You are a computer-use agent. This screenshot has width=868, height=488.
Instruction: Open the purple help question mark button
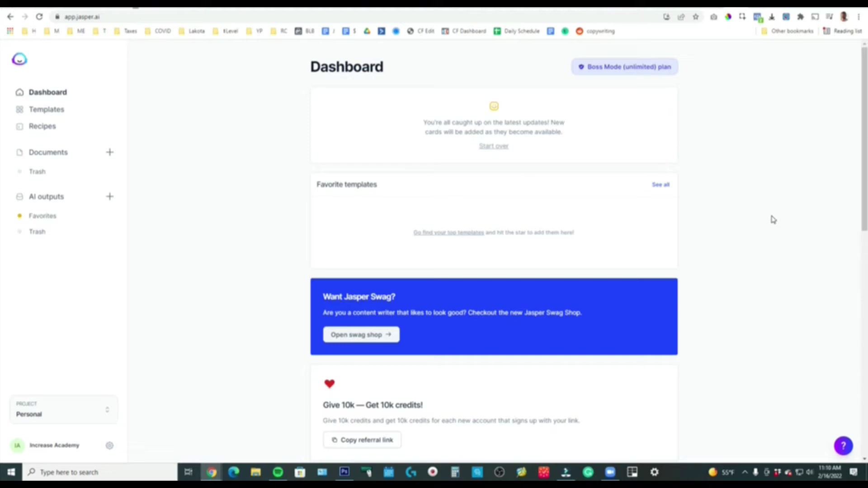pyautogui.click(x=843, y=446)
